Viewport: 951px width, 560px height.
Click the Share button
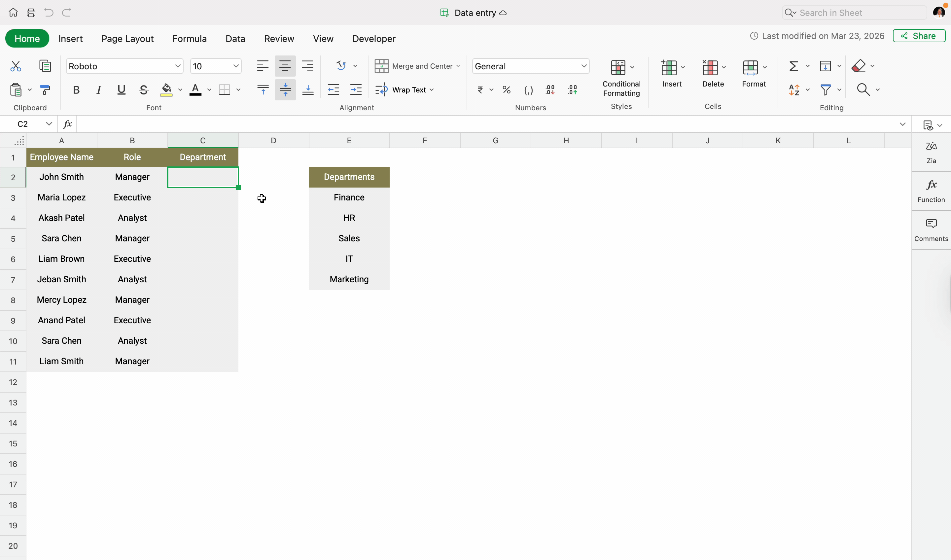[919, 36]
